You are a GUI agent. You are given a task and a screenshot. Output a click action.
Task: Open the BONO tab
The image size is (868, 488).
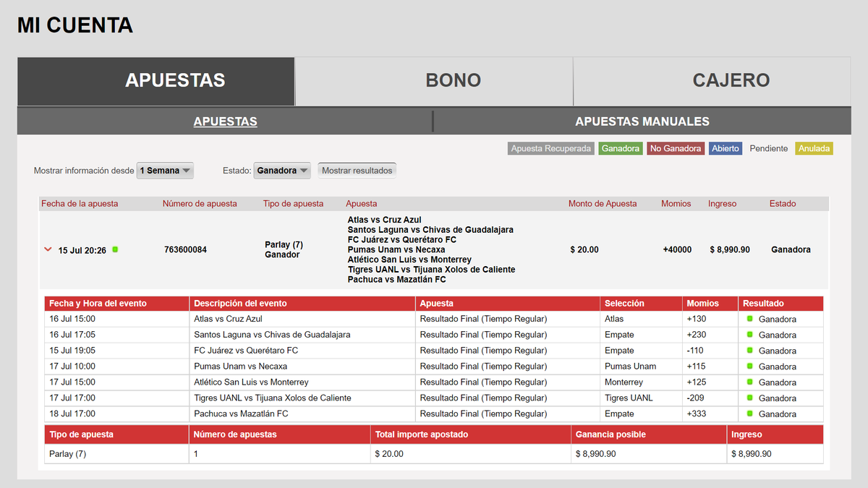click(x=434, y=81)
